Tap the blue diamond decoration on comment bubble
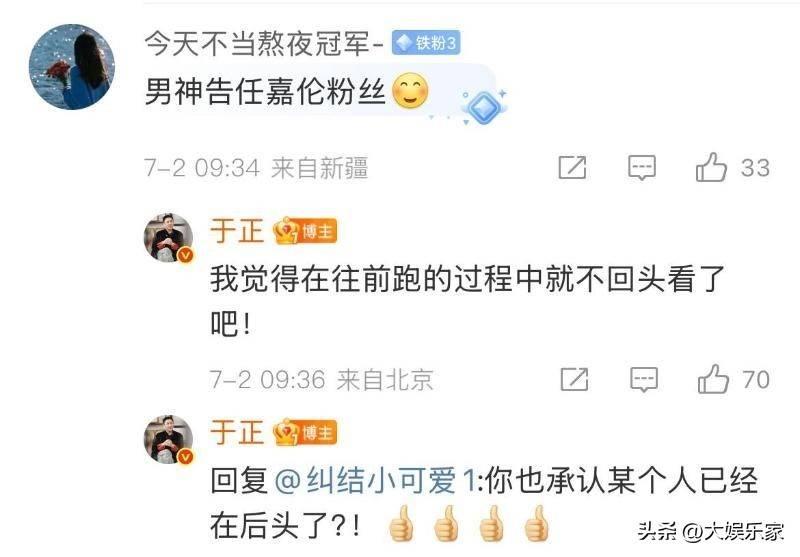 click(483, 107)
